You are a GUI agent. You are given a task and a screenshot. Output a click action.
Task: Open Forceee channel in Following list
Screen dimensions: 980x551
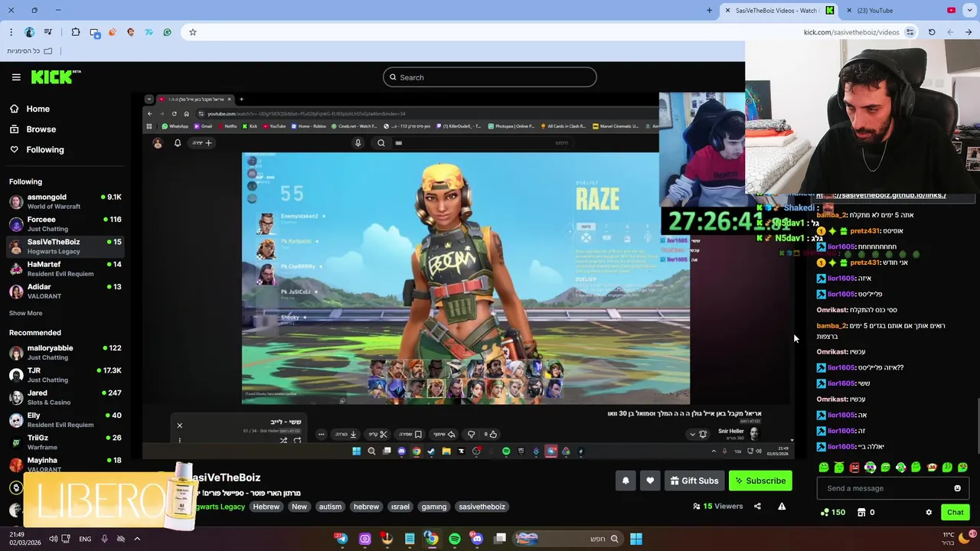tap(65, 223)
